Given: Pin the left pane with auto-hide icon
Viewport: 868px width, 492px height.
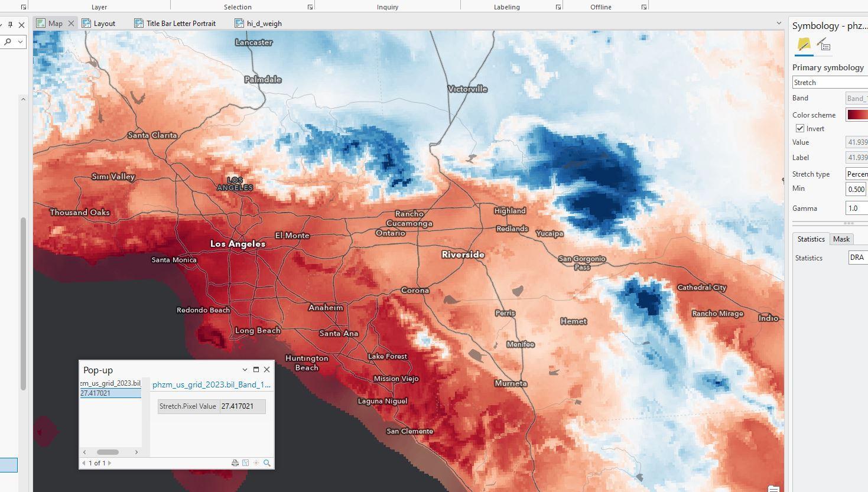Looking at the screenshot, I should click(x=10, y=25).
